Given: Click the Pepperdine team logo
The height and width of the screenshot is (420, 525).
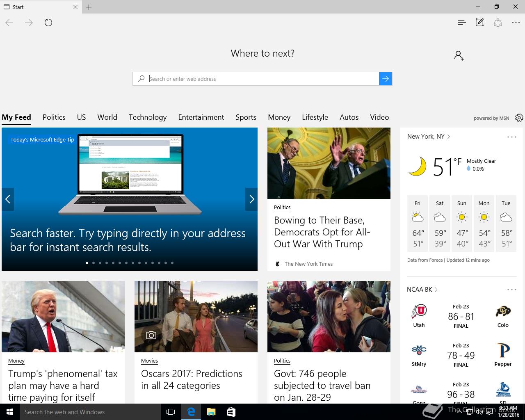Looking at the screenshot, I should click(503, 351).
